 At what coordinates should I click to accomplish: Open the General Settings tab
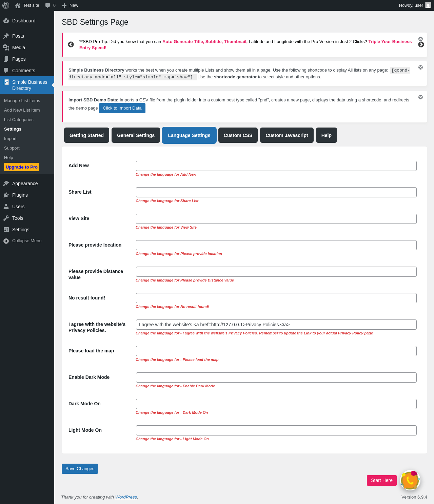pyautogui.click(x=136, y=135)
